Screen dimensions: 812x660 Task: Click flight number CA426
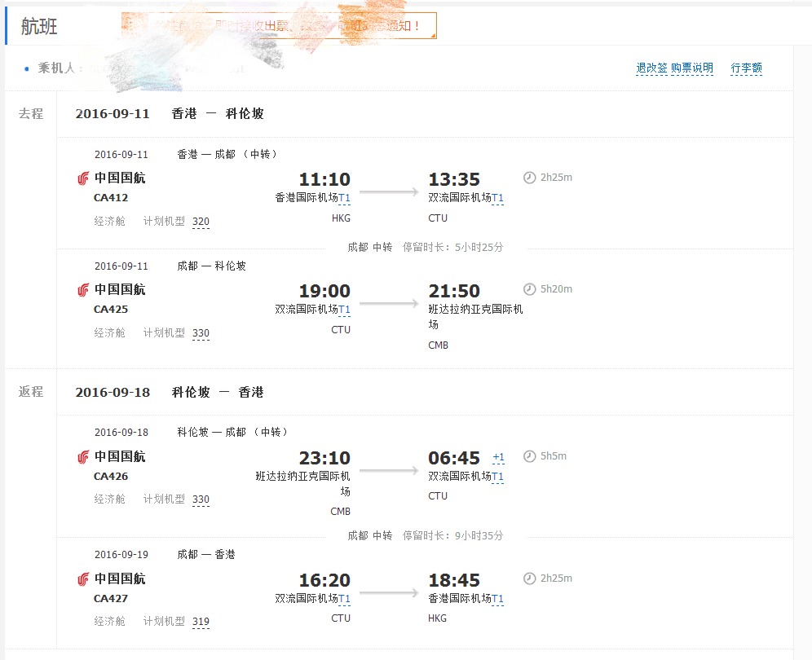(x=111, y=476)
